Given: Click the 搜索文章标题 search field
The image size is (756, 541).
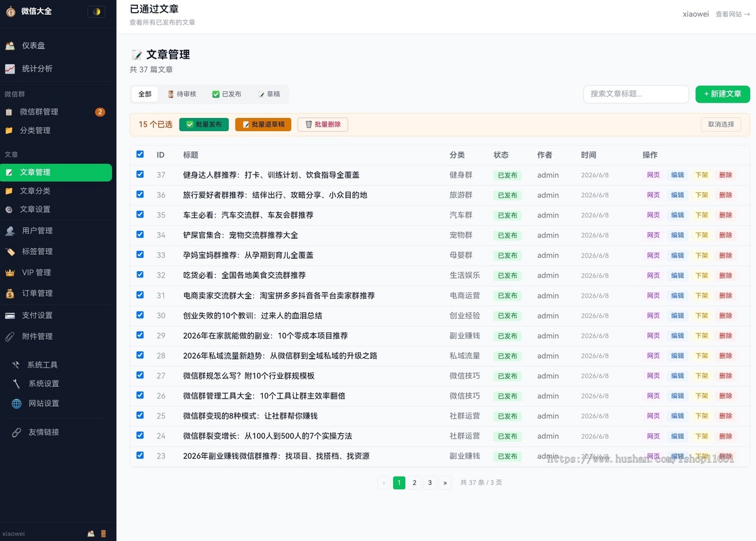Looking at the screenshot, I should [x=636, y=94].
